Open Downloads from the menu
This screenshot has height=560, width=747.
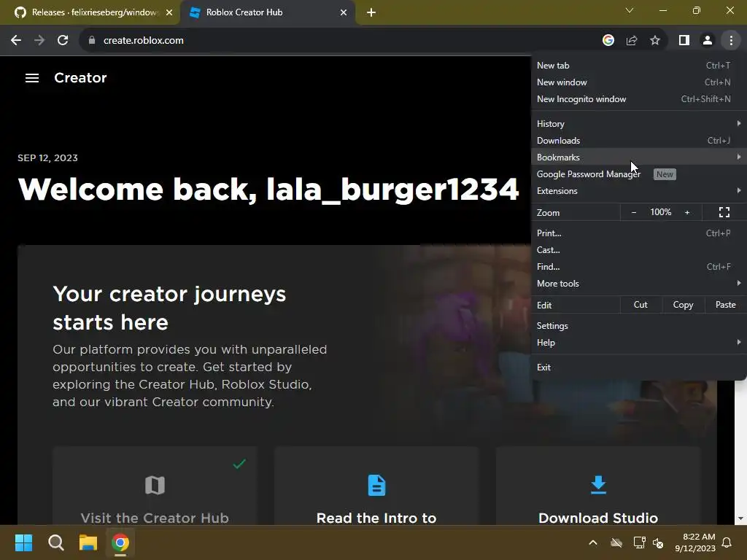point(638,141)
